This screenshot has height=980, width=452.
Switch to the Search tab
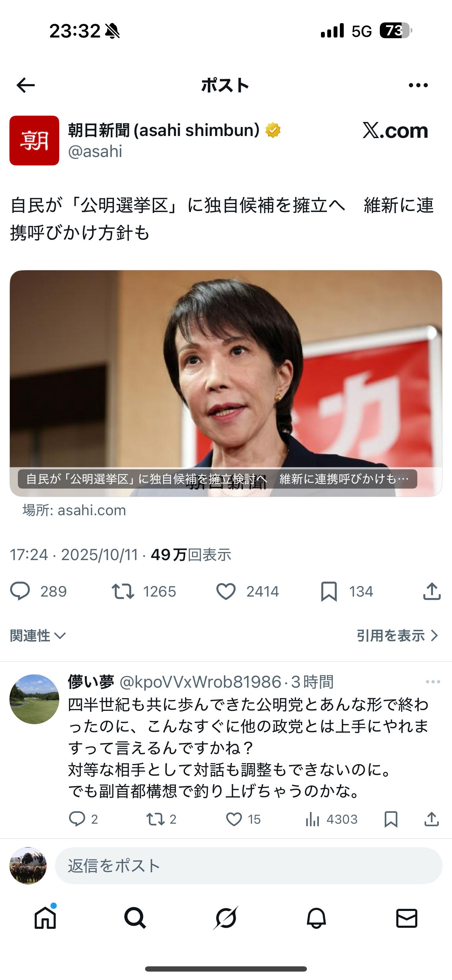point(135,918)
